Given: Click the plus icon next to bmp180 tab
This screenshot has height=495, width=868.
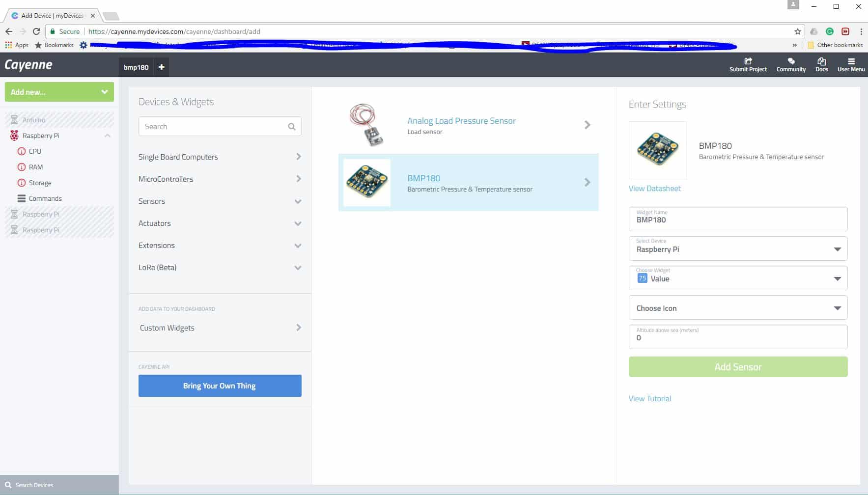Looking at the screenshot, I should (x=162, y=67).
